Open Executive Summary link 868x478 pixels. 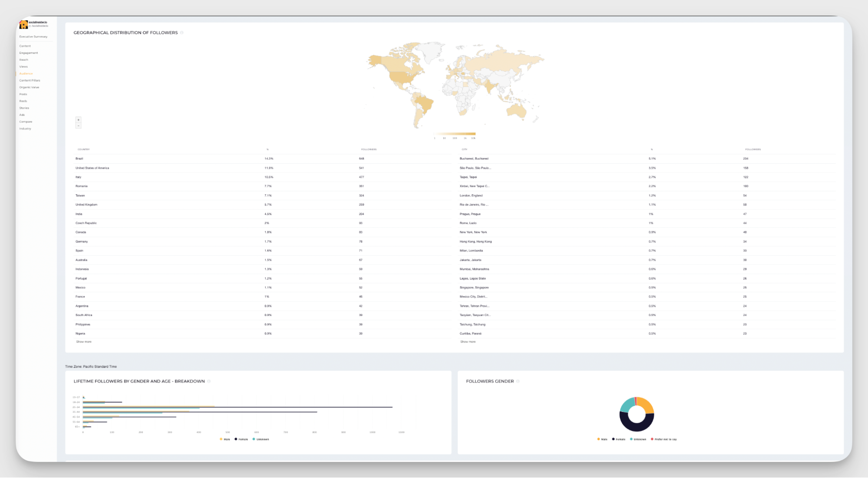[33, 37]
